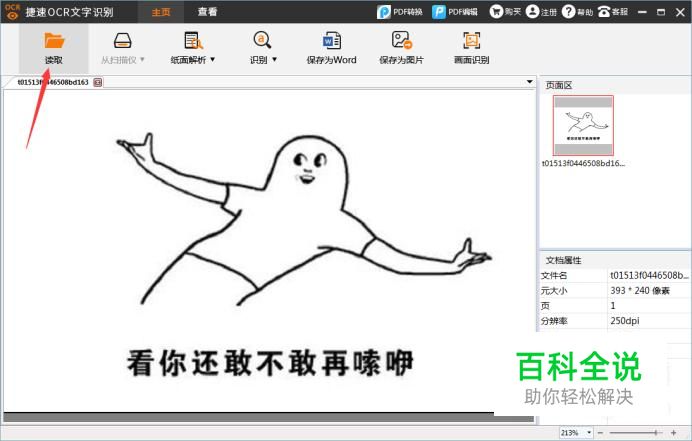Expand the 从扫描仪 dropdown arrow
Viewport: 692px width, 441px height.
click(x=142, y=60)
